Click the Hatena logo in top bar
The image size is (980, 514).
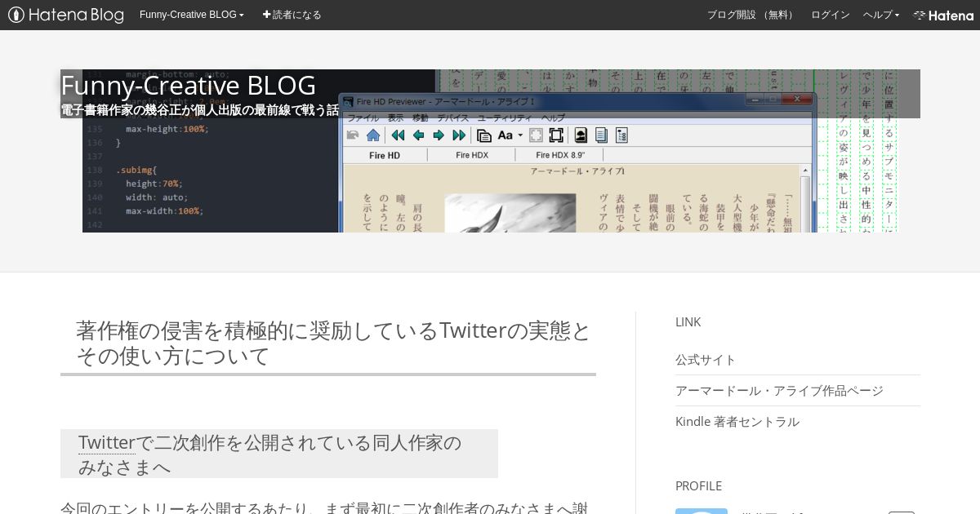click(x=943, y=15)
